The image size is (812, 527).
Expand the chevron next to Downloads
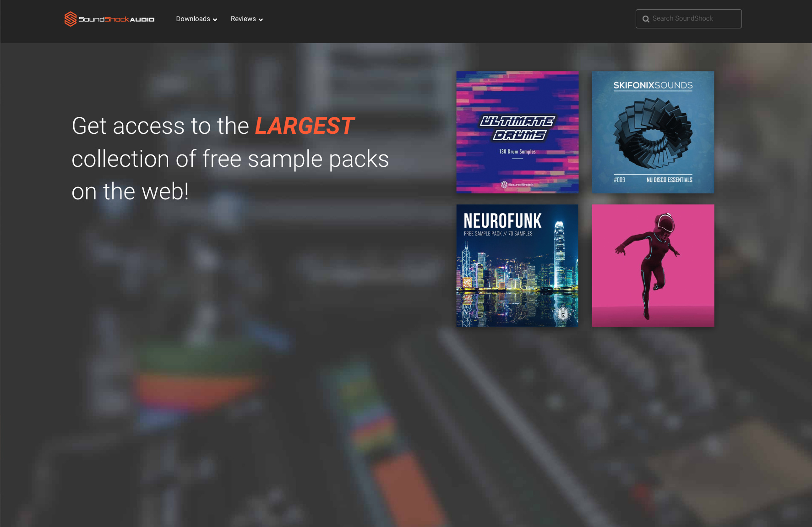click(215, 20)
